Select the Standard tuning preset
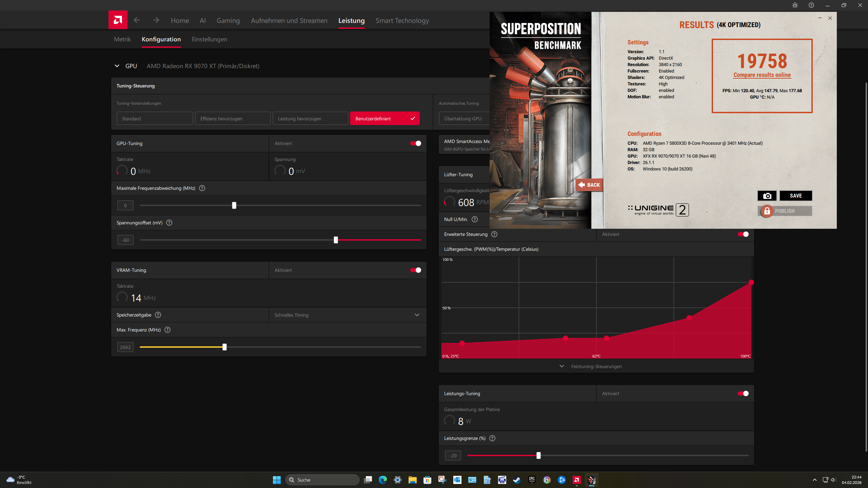 [x=155, y=119]
